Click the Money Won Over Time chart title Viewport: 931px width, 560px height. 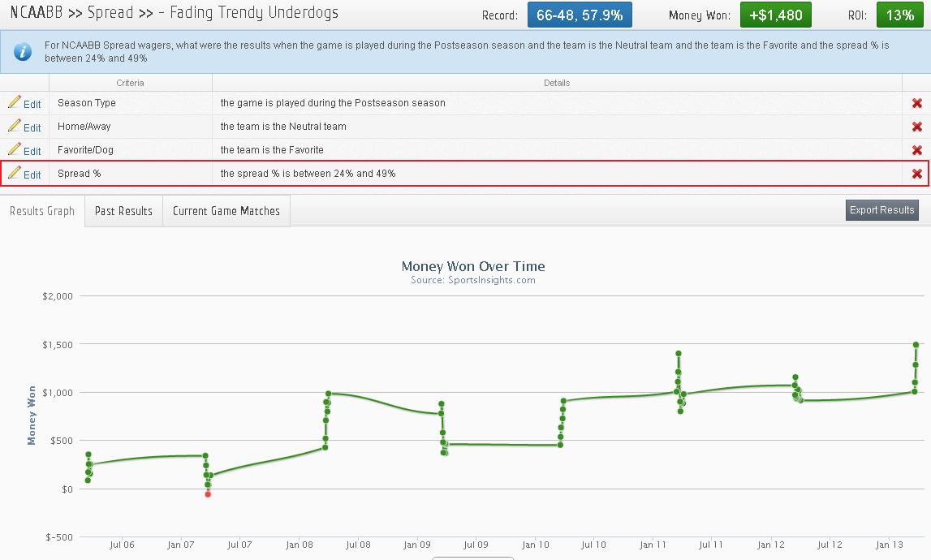pos(473,266)
